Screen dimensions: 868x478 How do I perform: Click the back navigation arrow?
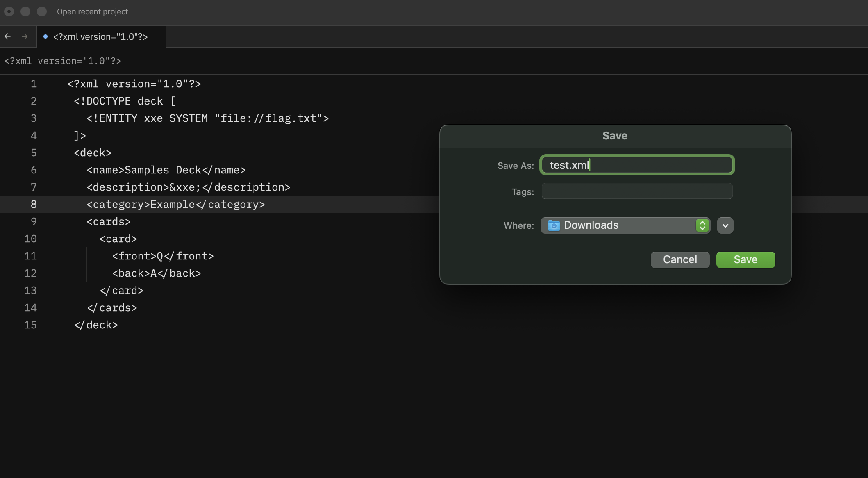[8, 36]
